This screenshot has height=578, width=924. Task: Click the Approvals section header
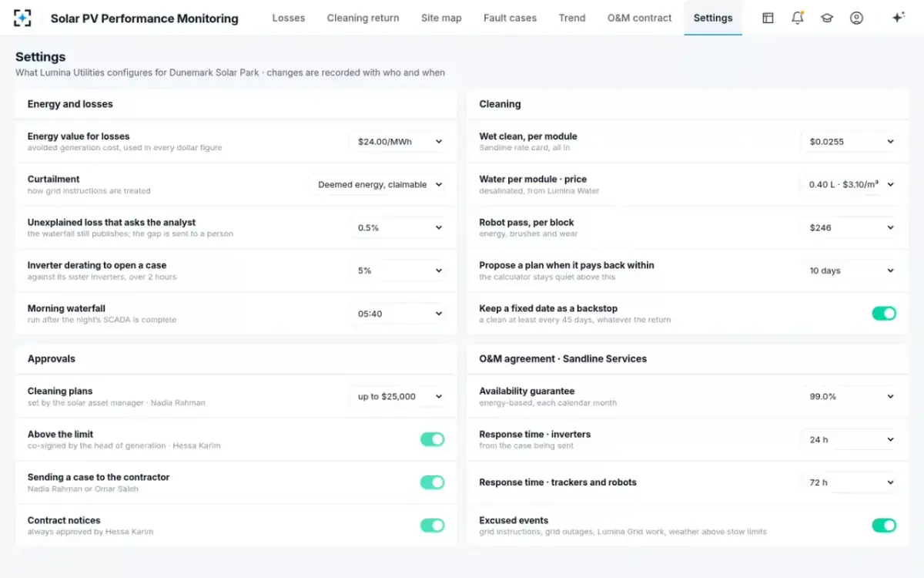pyautogui.click(x=52, y=358)
